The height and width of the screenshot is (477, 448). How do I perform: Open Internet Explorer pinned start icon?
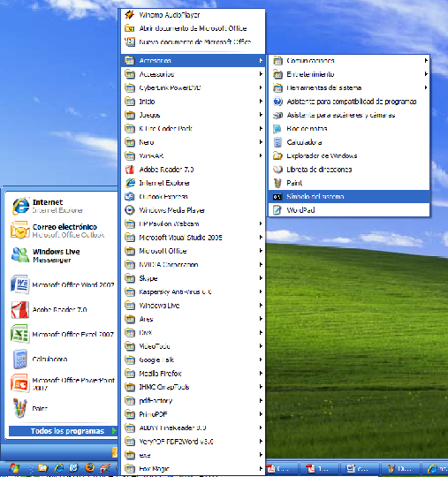[20, 206]
